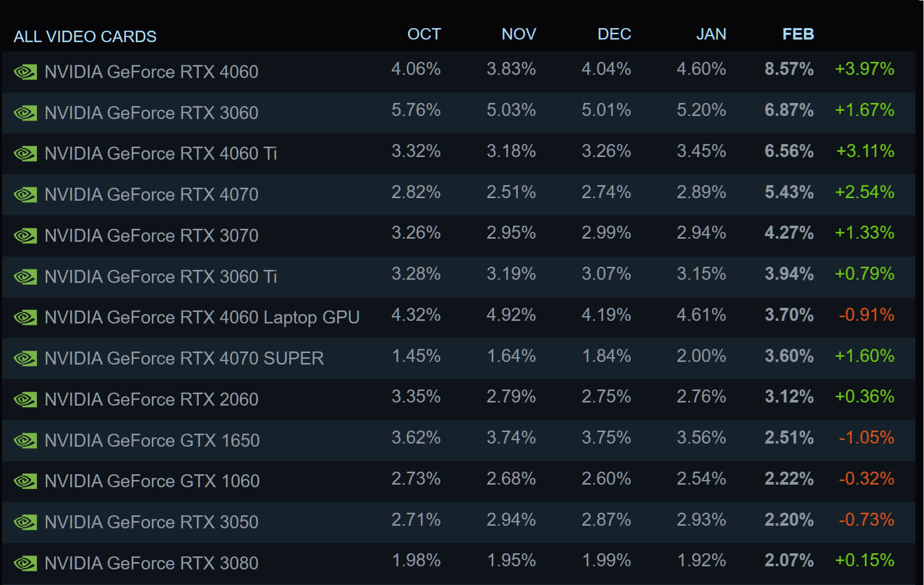The height and width of the screenshot is (585, 924).
Task: Click NVIDIA logo next to RTX 3070
Action: point(25,236)
